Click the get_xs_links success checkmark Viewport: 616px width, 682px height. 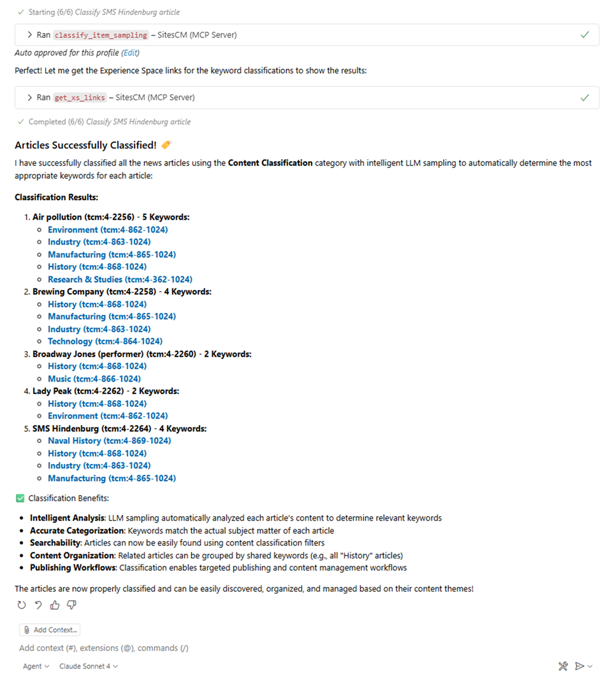tap(585, 98)
